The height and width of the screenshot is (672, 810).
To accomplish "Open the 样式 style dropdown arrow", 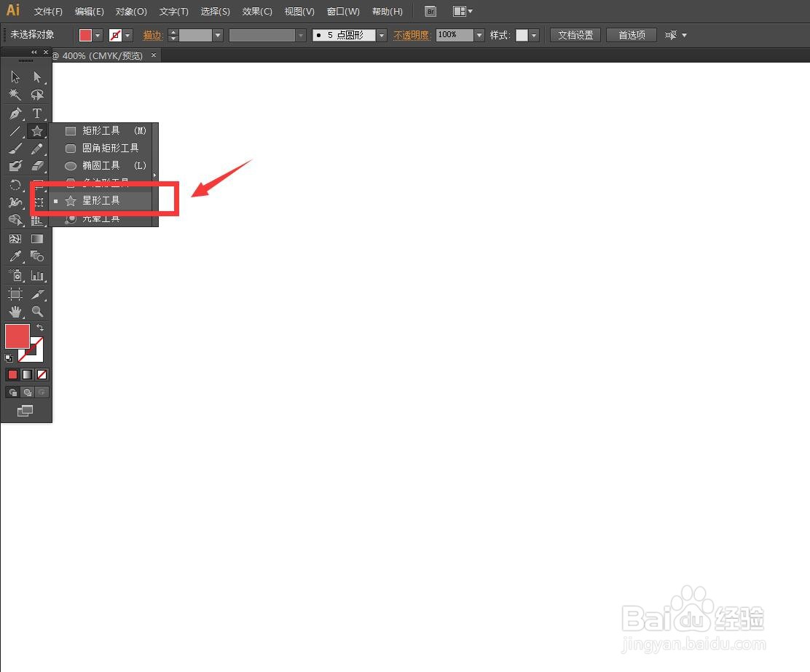I will (534, 35).
